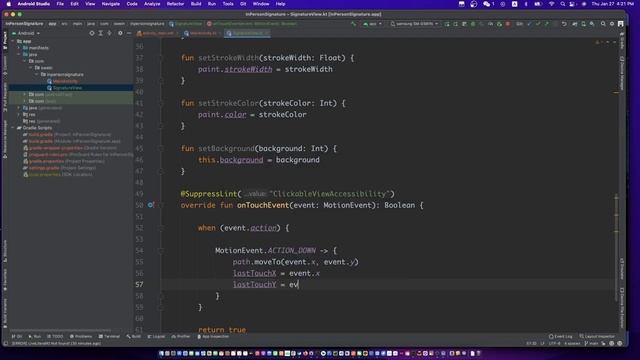Click the account avatar icon at toolbar end
640x360 pixels.
point(621,24)
